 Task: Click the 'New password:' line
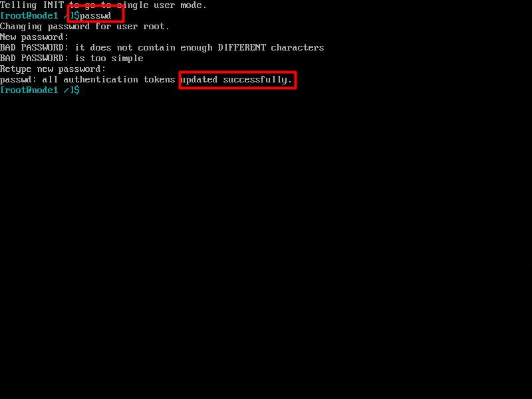[35, 37]
